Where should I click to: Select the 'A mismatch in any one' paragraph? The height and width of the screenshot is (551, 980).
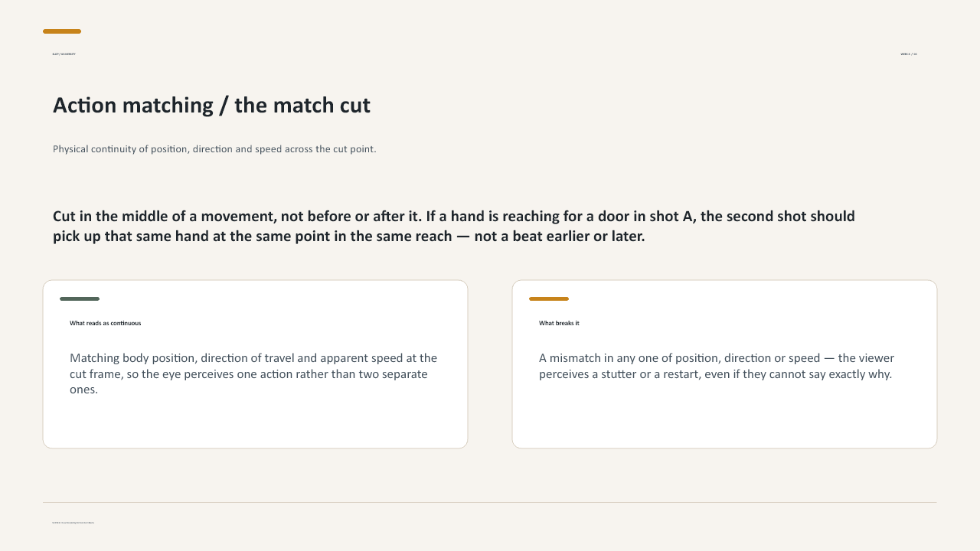click(717, 366)
